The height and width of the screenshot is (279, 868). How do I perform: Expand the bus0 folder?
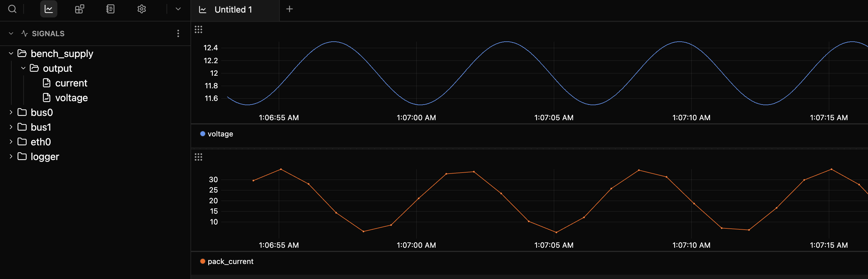point(11,112)
